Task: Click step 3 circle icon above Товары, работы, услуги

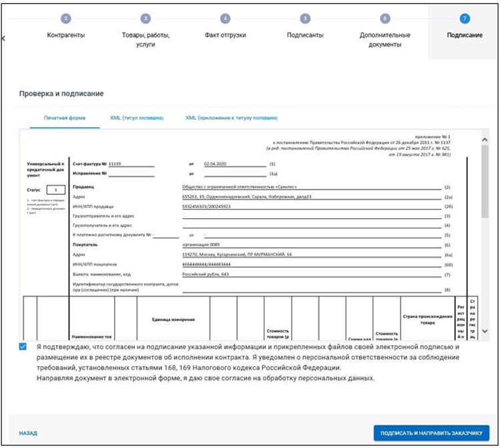Action: click(146, 19)
